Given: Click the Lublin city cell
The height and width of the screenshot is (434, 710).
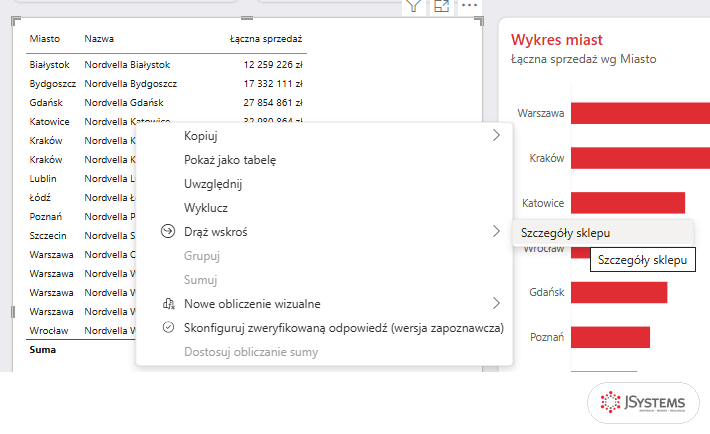Looking at the screenshot, I should (43, 179).
